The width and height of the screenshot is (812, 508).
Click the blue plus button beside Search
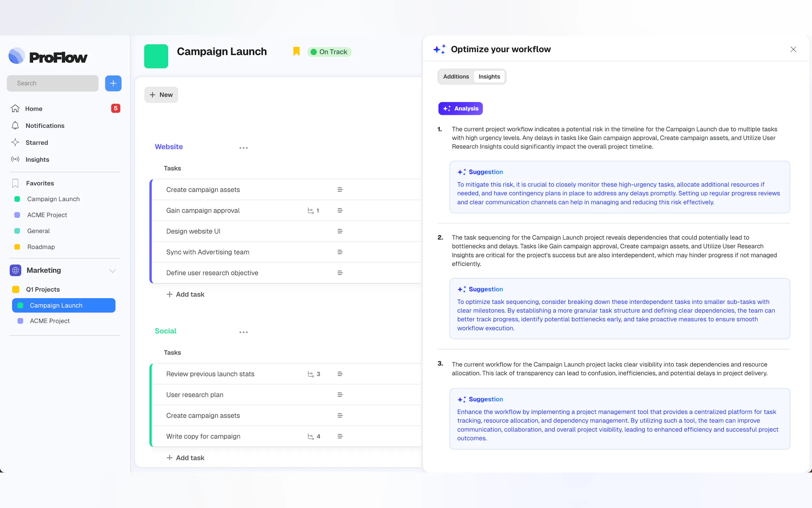tap(113, 83)
